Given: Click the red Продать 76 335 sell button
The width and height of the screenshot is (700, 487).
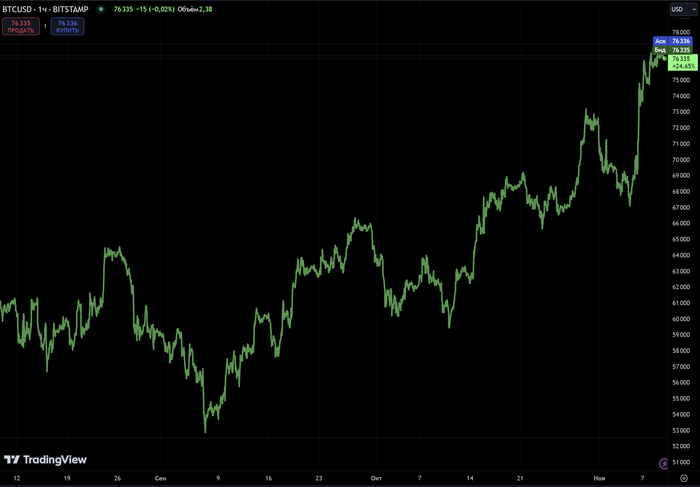Looking at the screenshot, I should tap(21, 26).
